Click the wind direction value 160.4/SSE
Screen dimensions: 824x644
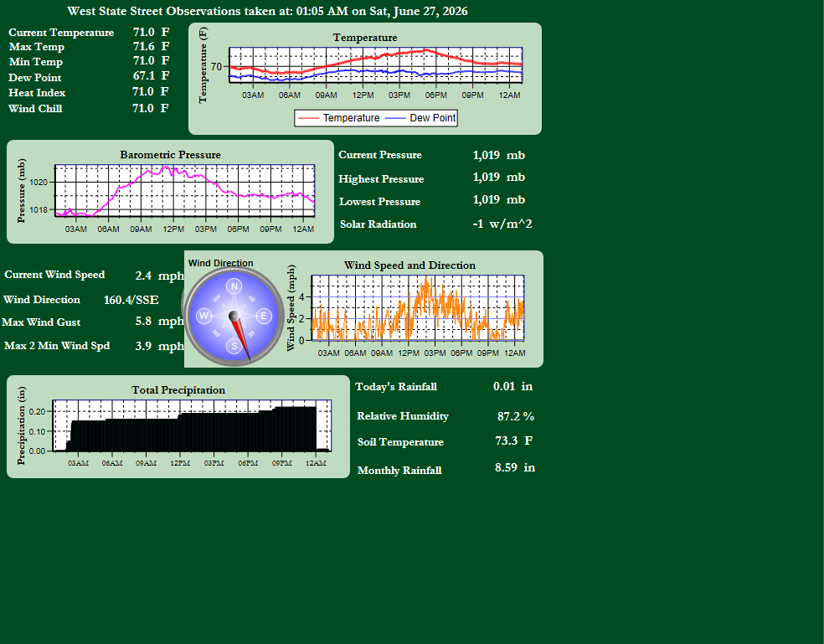point(131,300)
